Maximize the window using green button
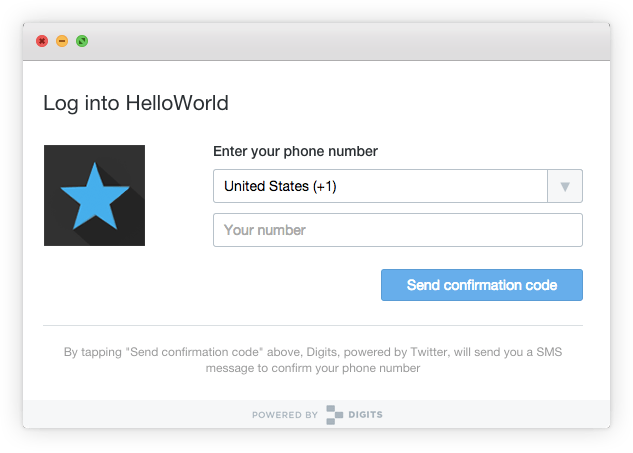 click(x=82, y=41)
